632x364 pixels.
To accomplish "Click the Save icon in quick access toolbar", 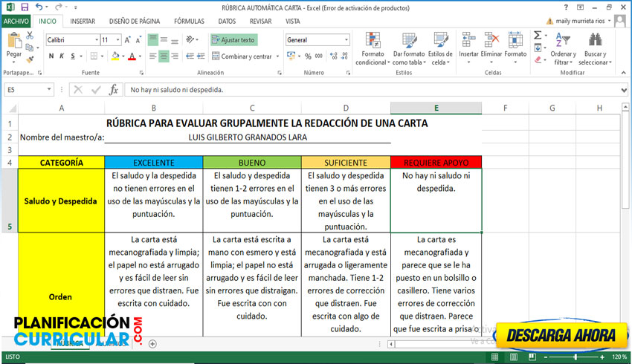I will pos(25,7).
